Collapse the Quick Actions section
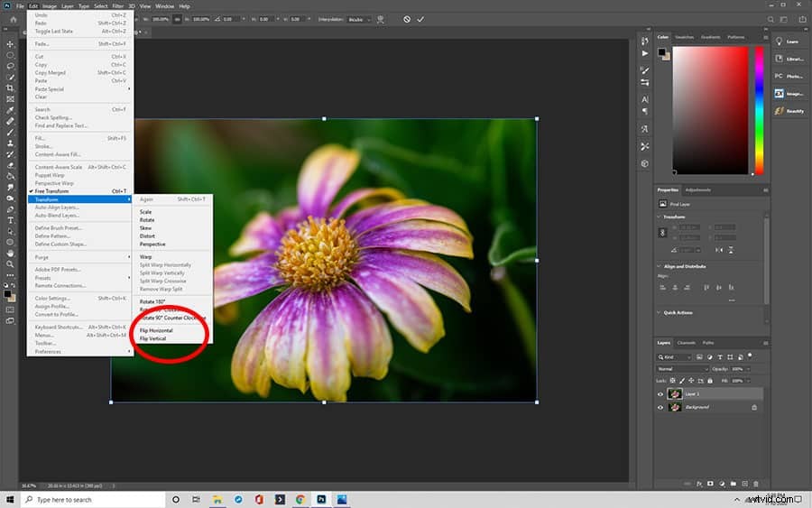The image size is (812, 508). coord(660,313)
